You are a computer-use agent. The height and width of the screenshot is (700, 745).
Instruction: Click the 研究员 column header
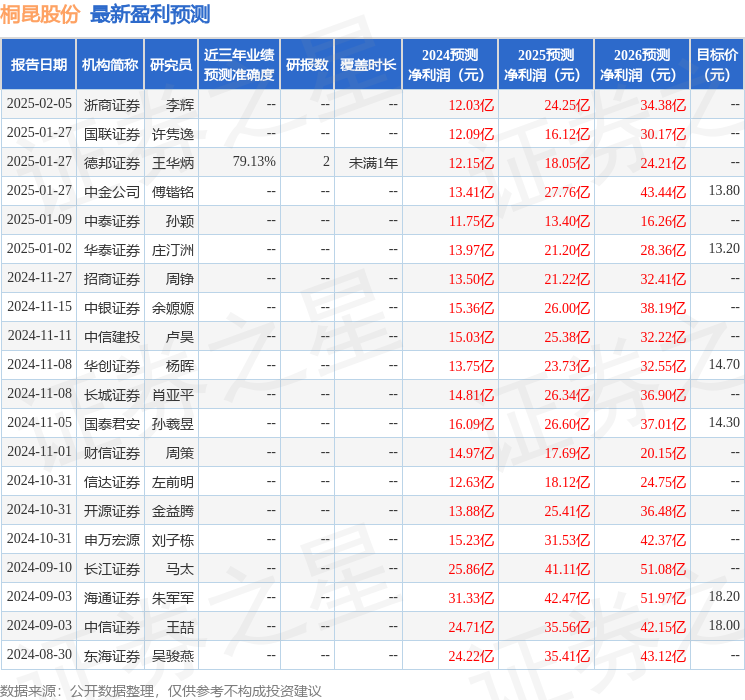click(x=171, y=65)
